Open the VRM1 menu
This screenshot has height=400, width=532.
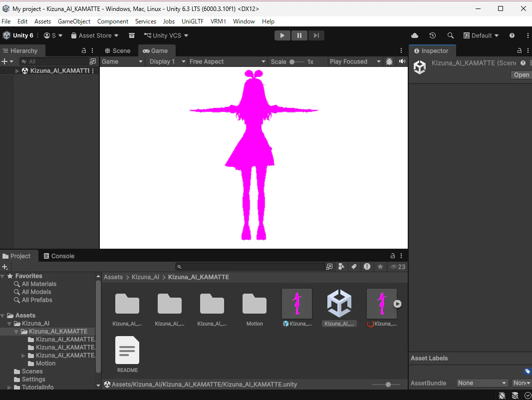pos(218,21)
